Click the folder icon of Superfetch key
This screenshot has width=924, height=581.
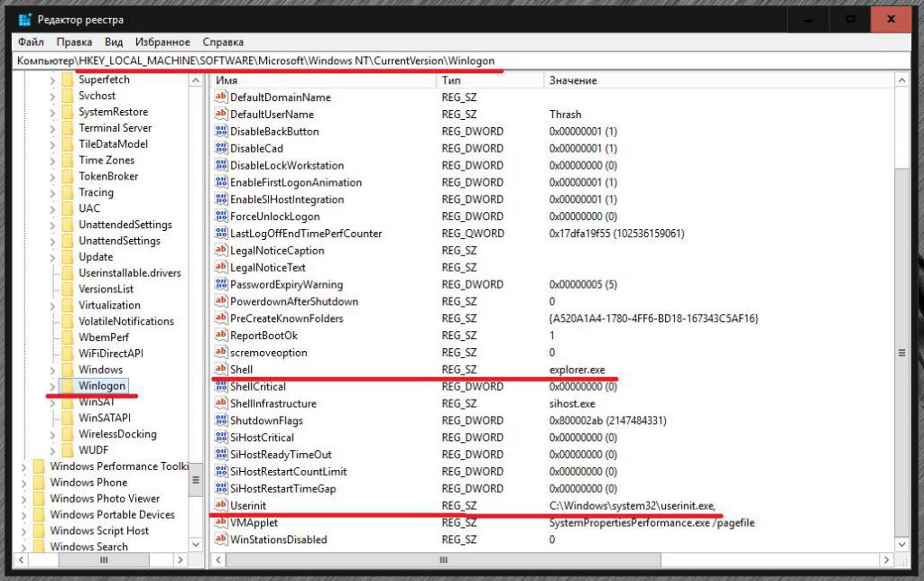pyautogui.click(x=68, y=79)
